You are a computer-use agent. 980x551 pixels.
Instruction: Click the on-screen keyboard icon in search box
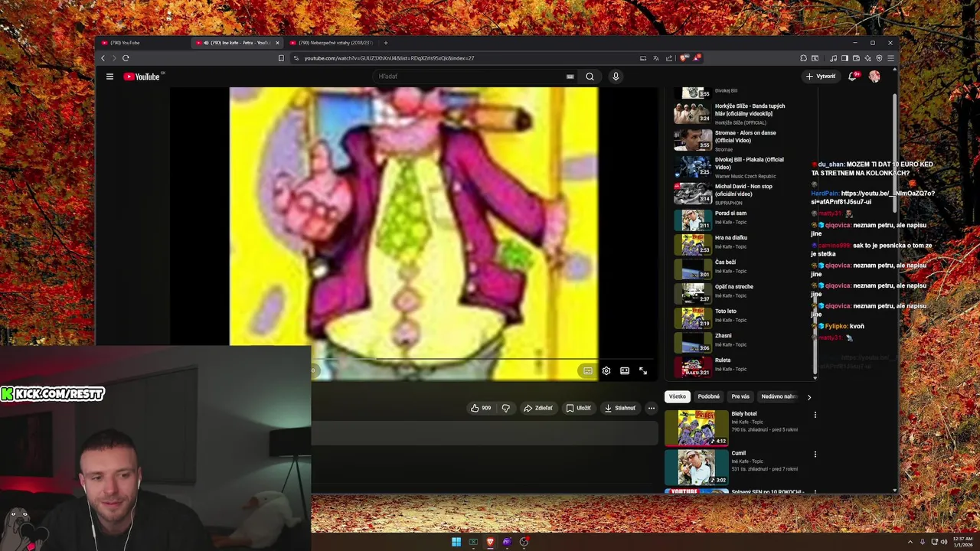tap(570, 77)
